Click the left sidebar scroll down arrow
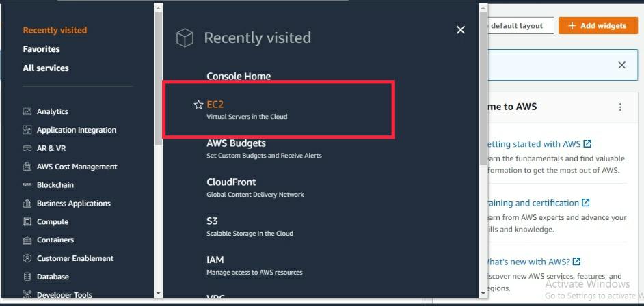The height and width of the screenshot is (306, 644). [158, 294]
